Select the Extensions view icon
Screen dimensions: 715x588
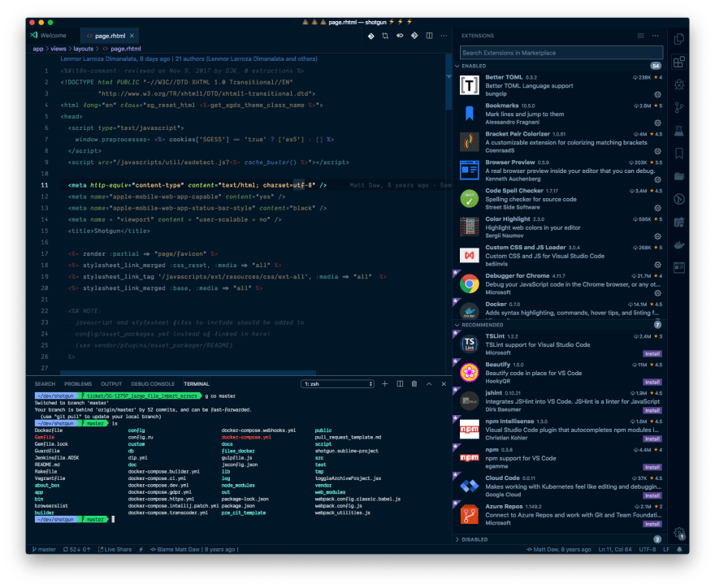click(679, 62)
